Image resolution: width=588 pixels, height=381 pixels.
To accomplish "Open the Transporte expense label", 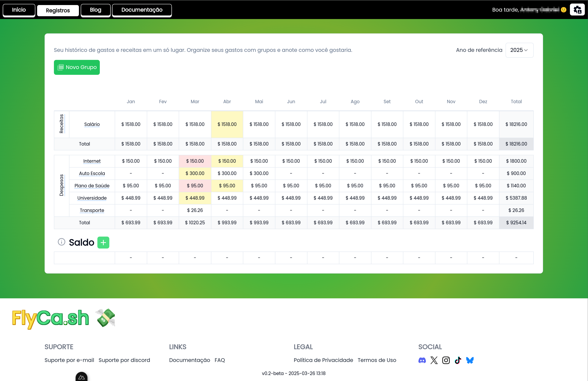I will (92, 210).
